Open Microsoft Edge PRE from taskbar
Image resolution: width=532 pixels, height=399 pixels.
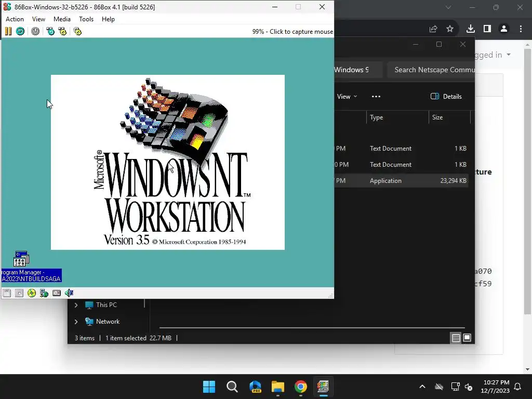click(255, 387)
